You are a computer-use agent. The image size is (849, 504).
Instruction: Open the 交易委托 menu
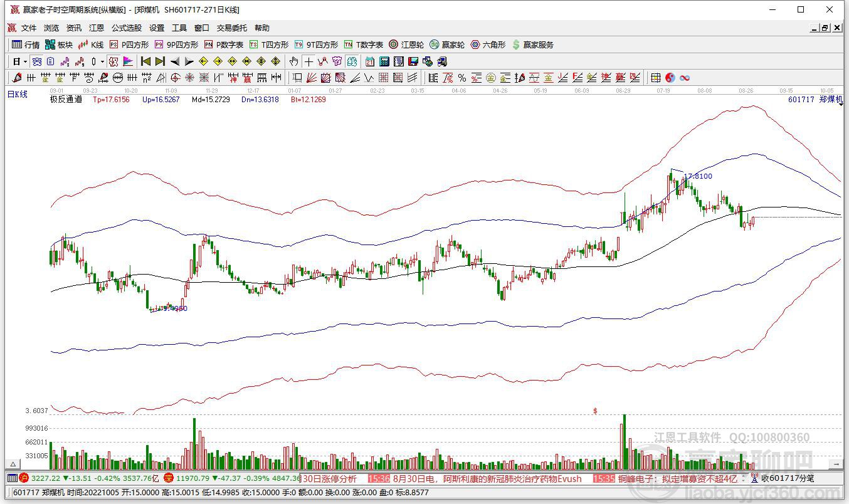[232, 28]
